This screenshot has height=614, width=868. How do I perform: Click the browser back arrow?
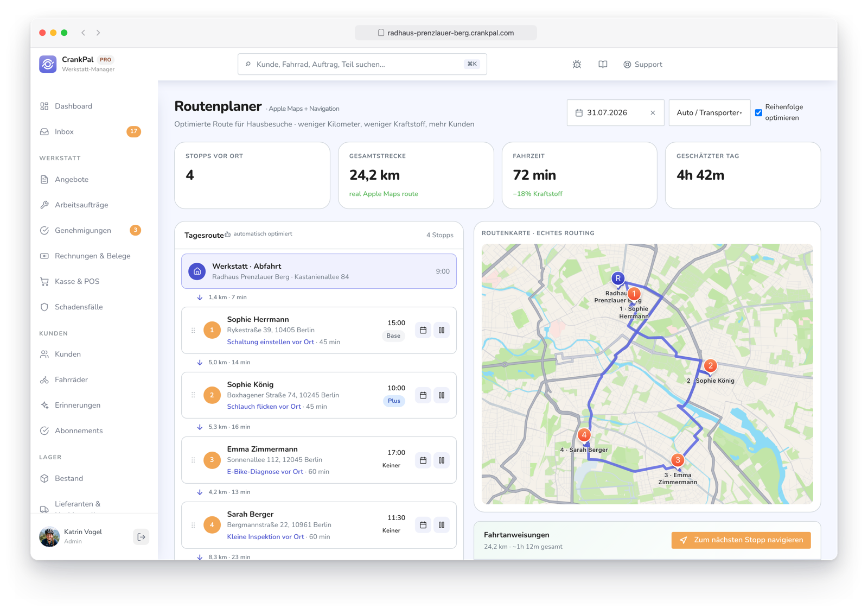pyautogui.click(x=84, y=33)
